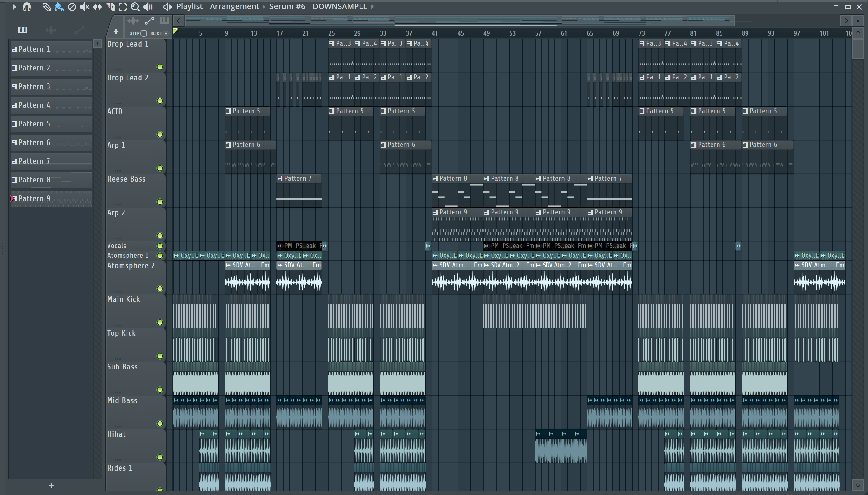Mute the Vocals track
Screen dimensions: 868x495
point(159,246)
